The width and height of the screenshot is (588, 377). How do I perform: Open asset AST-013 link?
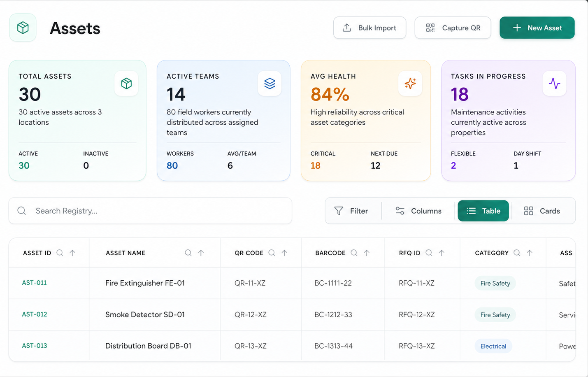pyautogui.click(x=35, y=346)
